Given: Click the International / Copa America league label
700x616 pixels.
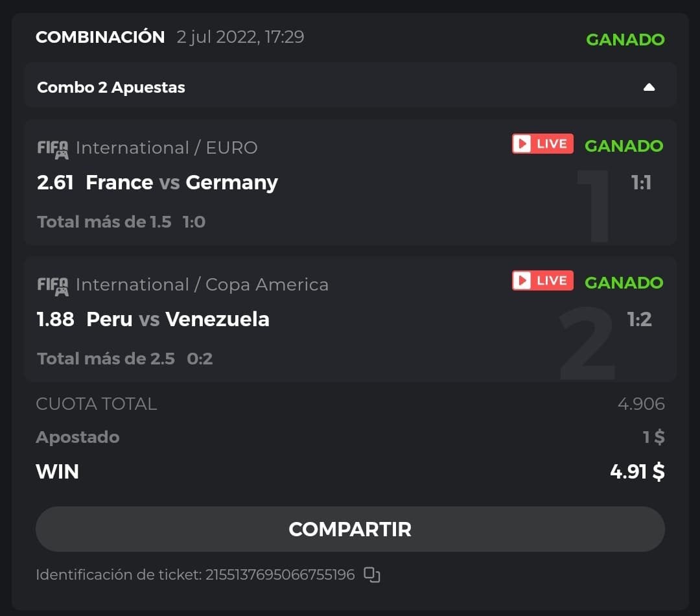Looking at the screenshot, I should tap(202, 285).
